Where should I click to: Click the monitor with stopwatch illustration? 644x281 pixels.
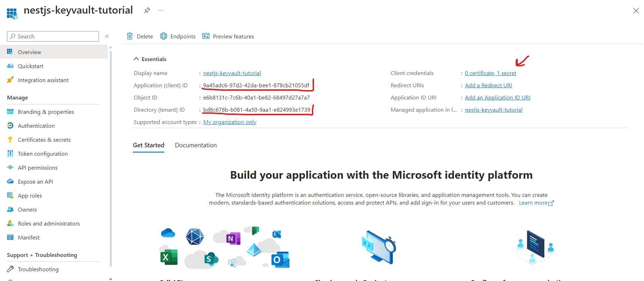(x=379, y=247)
